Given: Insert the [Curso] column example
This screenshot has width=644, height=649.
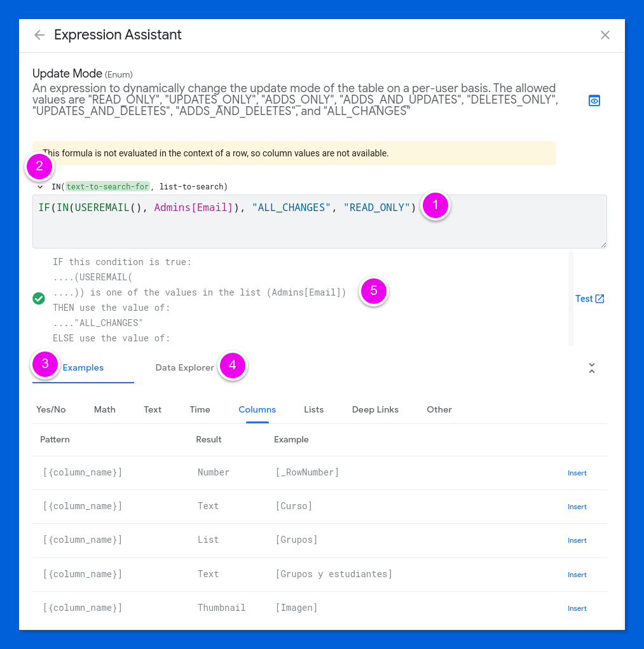Looking at the screenshot, I should point(577,507).
